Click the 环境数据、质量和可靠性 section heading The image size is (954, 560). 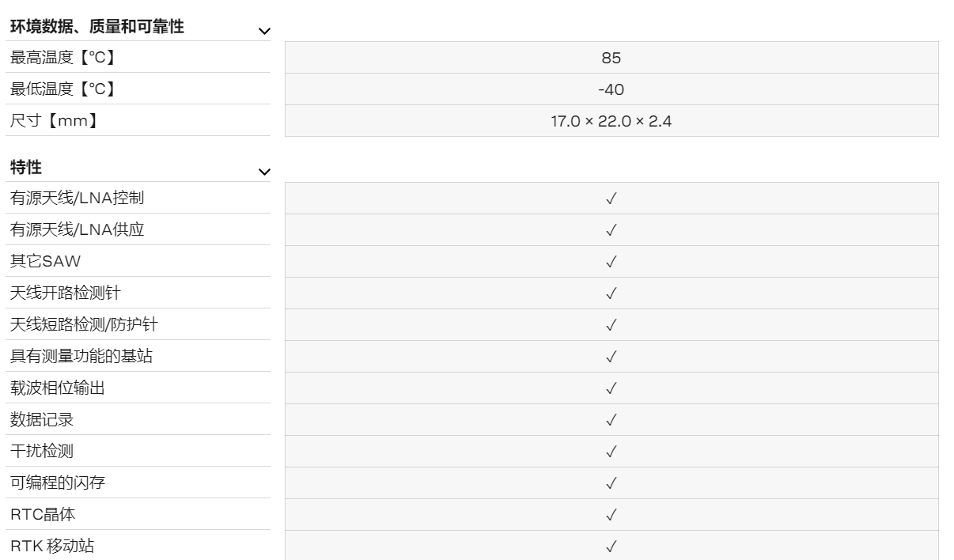click(97, 27)
